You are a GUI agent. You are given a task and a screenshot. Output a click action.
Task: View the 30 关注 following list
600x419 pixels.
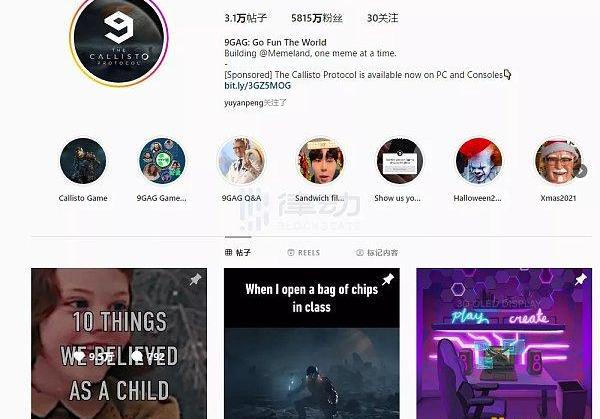click(382, 18)
